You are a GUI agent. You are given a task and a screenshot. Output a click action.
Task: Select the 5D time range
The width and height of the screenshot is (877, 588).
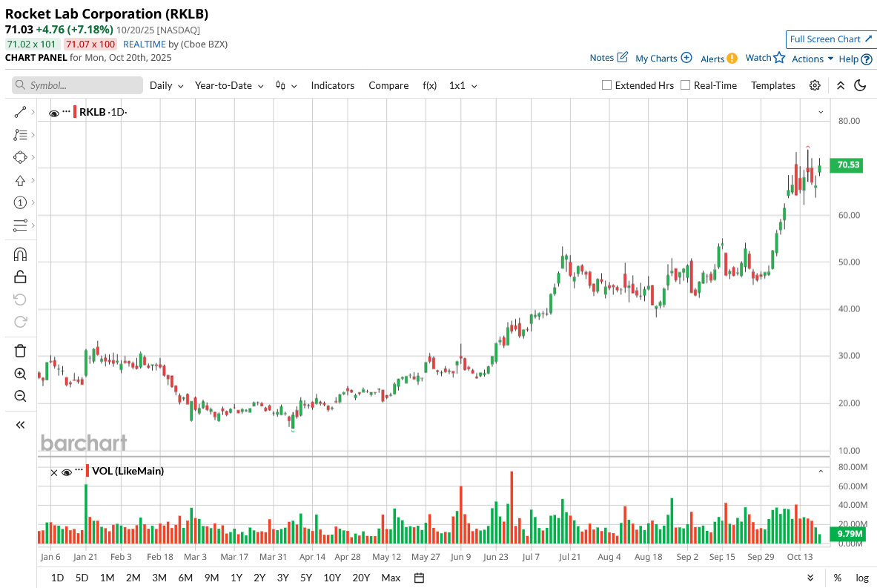pos(82,578)
